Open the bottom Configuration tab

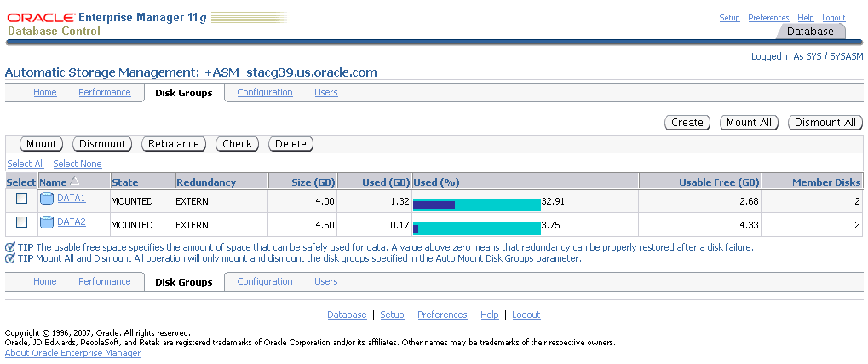(x=265, y=281)
